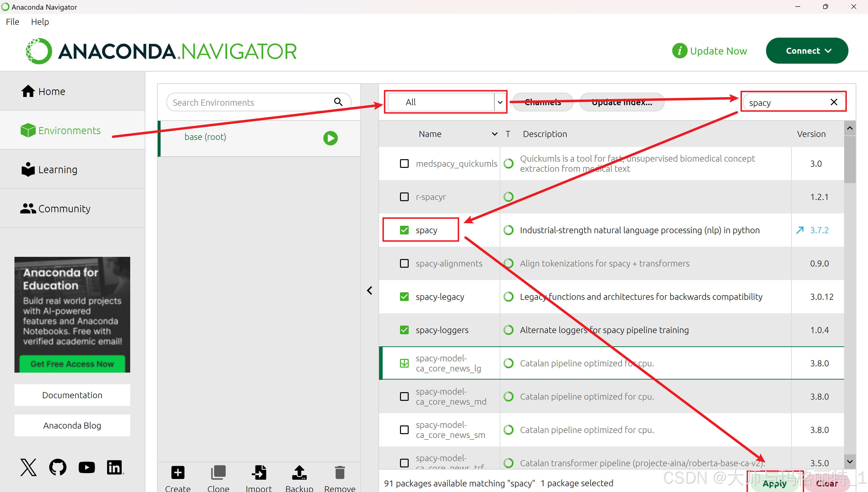
Task: Uncheck the spacy package checkbox
Action: pyautogui.click(x=404, y=230)
